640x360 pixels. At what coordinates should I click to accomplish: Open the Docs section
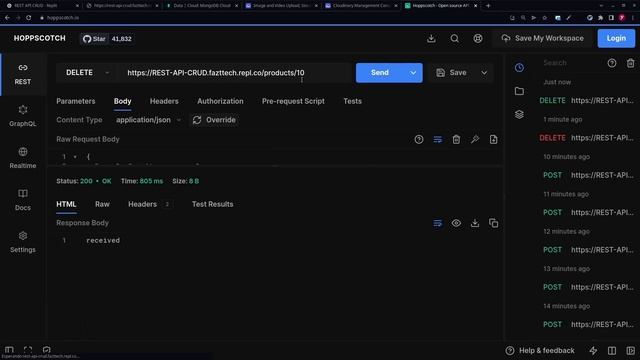(x=23, y=200)
